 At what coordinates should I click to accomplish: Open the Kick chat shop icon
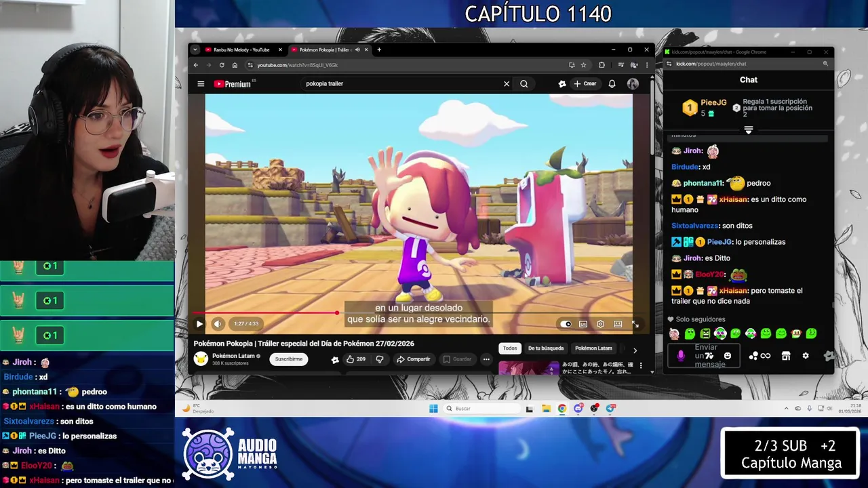pyautogui.click(x=786, y=356)
